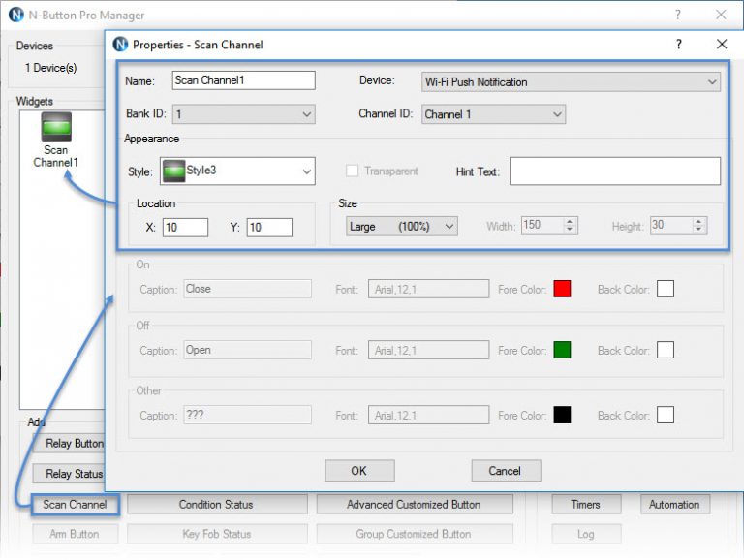Click OK to confirm properties

(359, 471)
